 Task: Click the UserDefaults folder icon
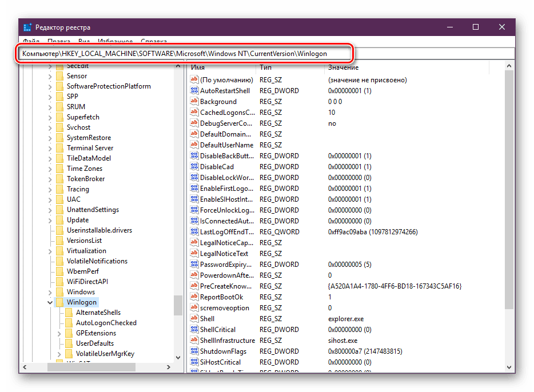(x=69, y=343)
